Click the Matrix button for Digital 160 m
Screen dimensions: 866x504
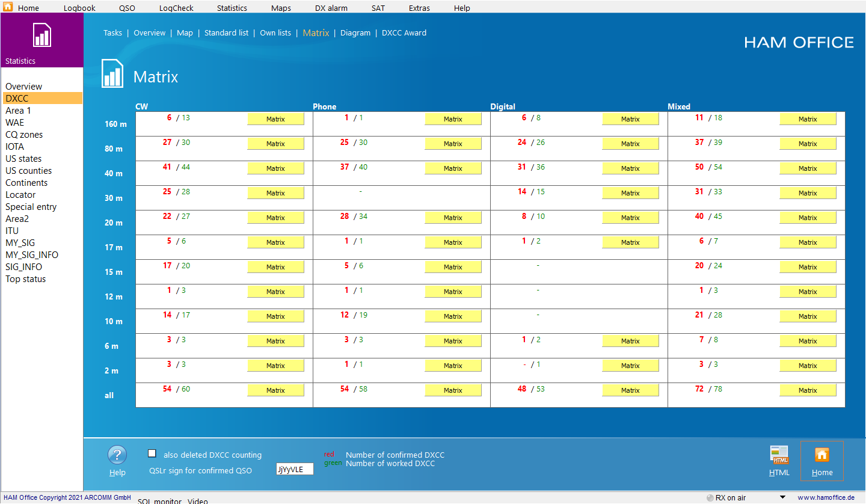pos(630,119)
